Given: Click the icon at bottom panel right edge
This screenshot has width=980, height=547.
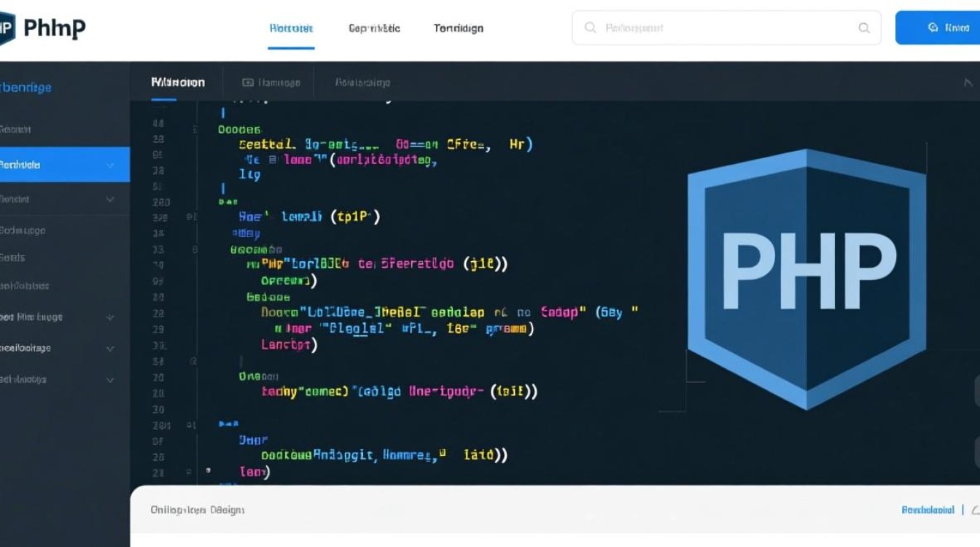Looking at the screenshot, I should (976, 510).
